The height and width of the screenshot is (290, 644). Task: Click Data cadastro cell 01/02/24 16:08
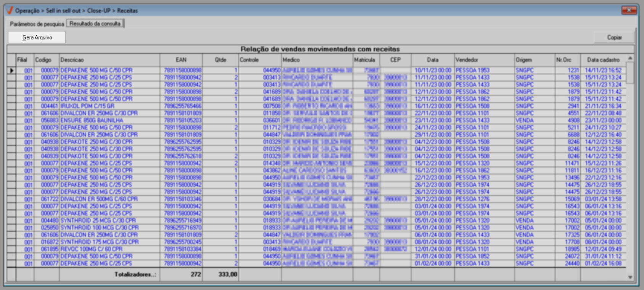pos(603,264)
